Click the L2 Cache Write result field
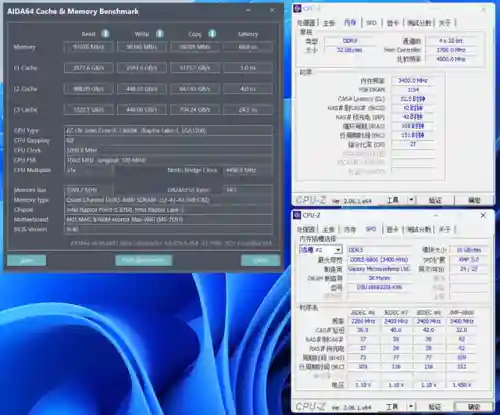 coord(141,89)
